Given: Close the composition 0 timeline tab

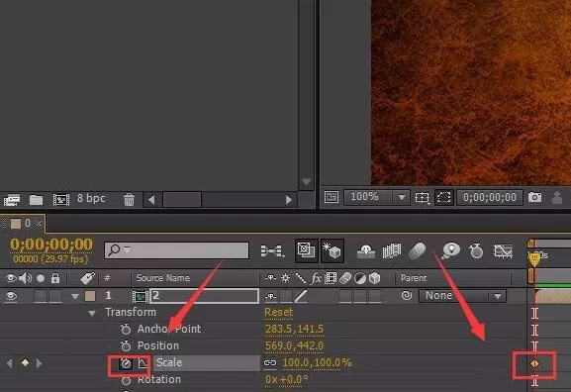Looking at the screenshot, I should pos(39,223).
